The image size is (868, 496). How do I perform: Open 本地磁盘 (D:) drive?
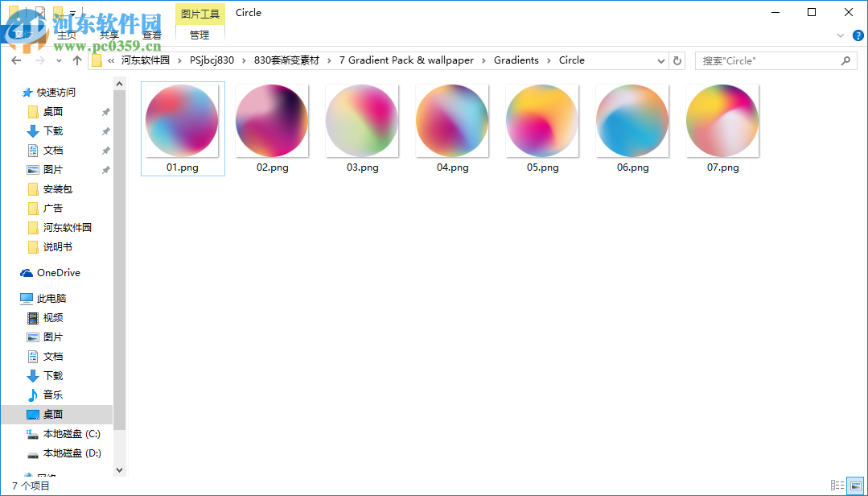[x=72, y=453]
